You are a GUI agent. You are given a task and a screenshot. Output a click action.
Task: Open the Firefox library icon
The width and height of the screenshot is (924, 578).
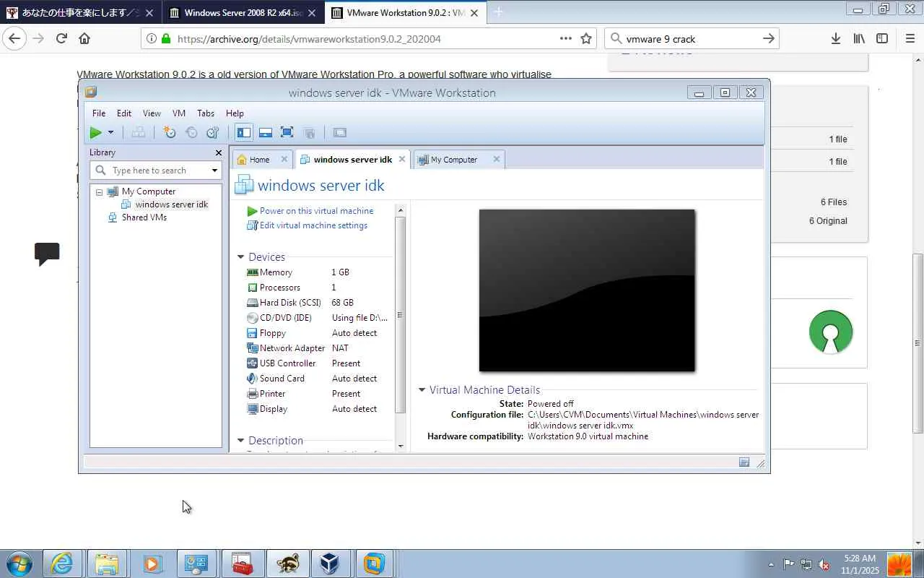(859, 39)
